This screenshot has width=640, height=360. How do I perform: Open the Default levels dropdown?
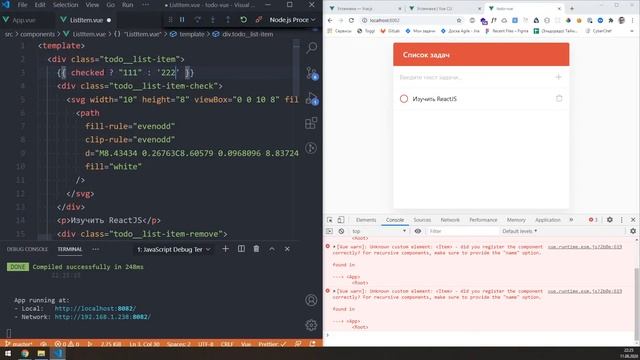pyautogui.click(x=519, y=231)
